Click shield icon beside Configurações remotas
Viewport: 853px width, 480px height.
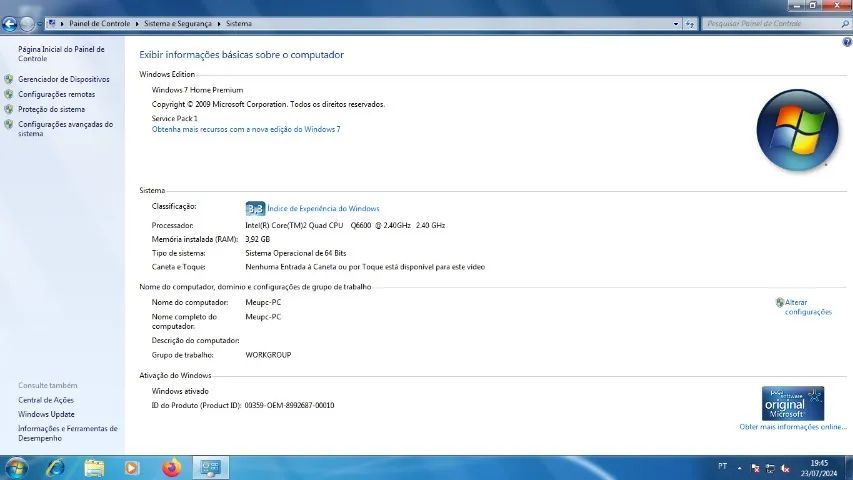tap(9, 94)
